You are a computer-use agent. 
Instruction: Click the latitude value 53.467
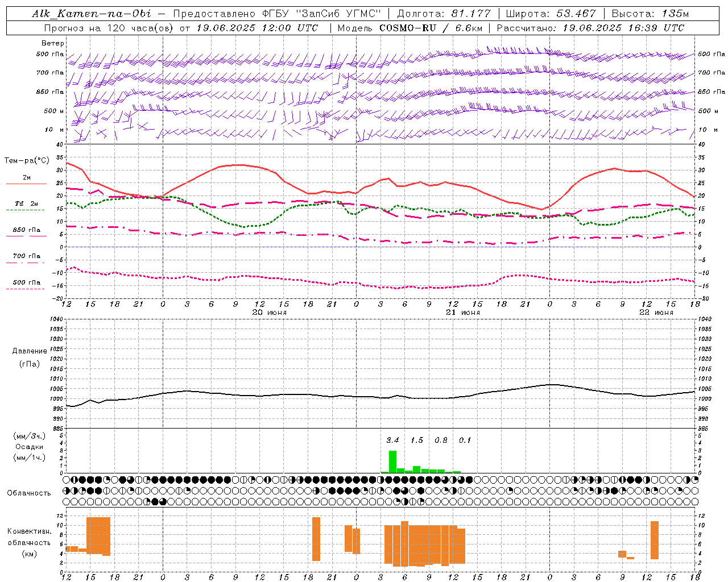tap(576, 14)
